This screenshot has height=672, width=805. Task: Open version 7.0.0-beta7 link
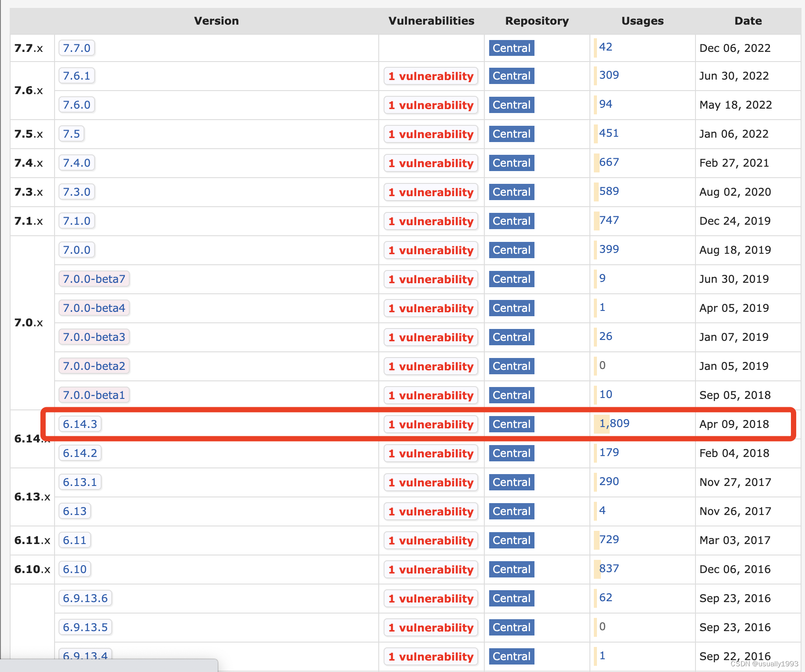[x=94, y=279]
